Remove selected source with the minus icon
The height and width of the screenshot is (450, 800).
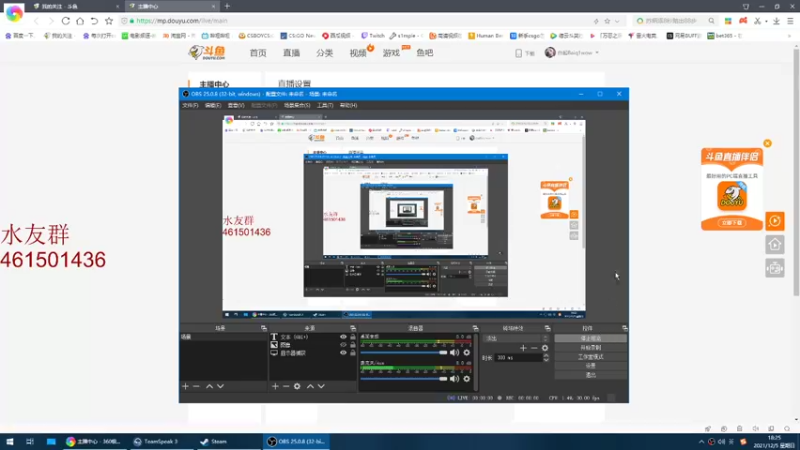[x=286, y=386]
